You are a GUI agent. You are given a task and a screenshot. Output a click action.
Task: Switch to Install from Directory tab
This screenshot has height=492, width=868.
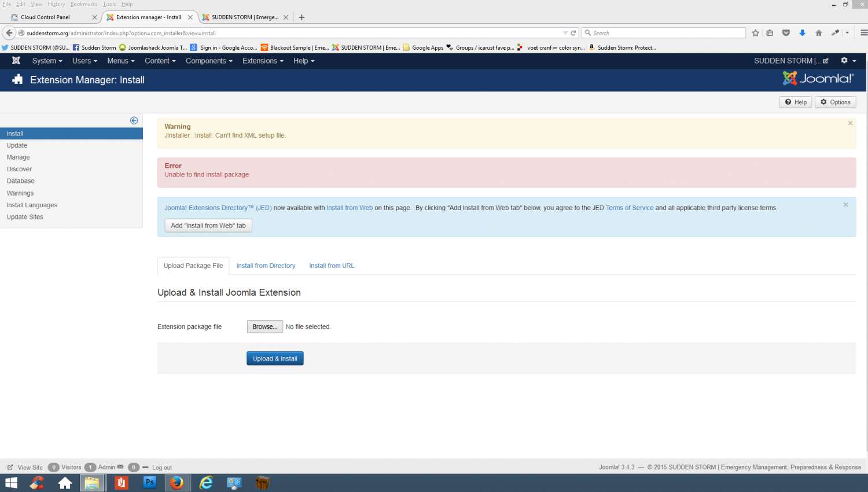(266, 266)
